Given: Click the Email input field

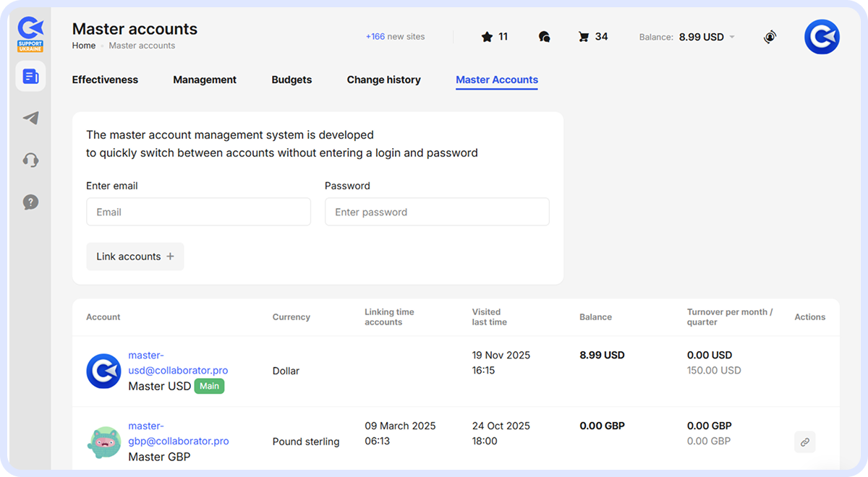Looking at the screenshot, I should click(198, 212).
